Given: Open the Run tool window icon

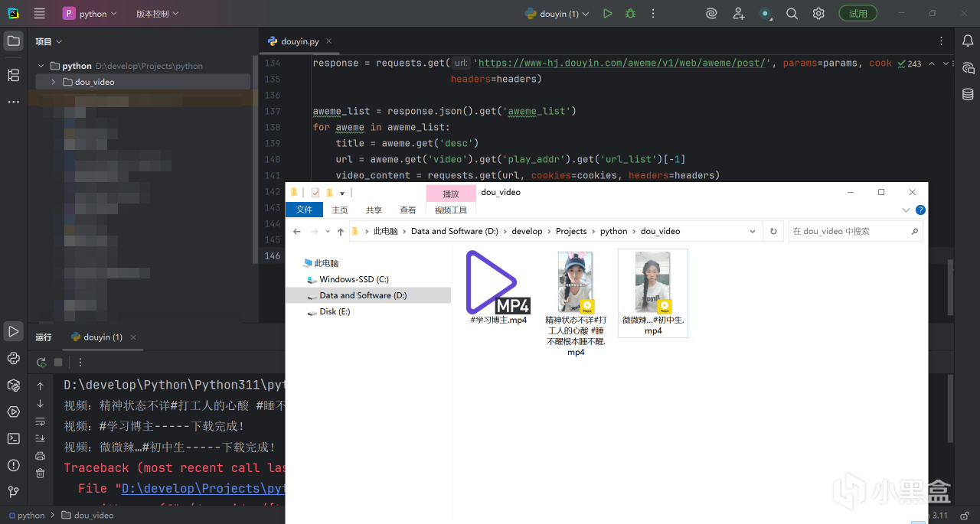Looking at the screenshot, I should tap(13, 331).
